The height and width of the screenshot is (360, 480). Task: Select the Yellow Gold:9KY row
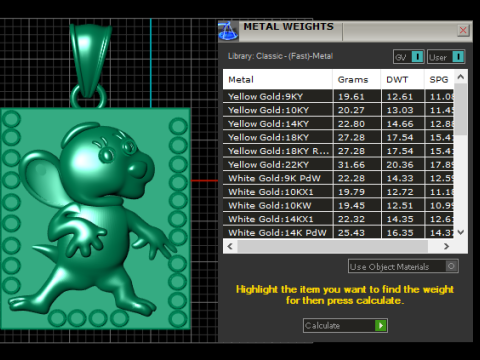338,96
